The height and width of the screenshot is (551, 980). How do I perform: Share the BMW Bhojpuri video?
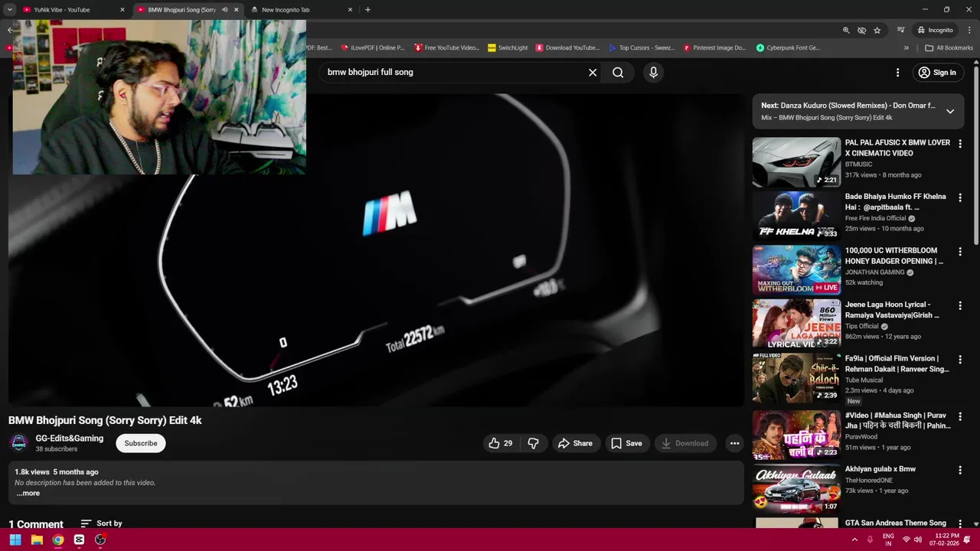(x=575, y=443)
